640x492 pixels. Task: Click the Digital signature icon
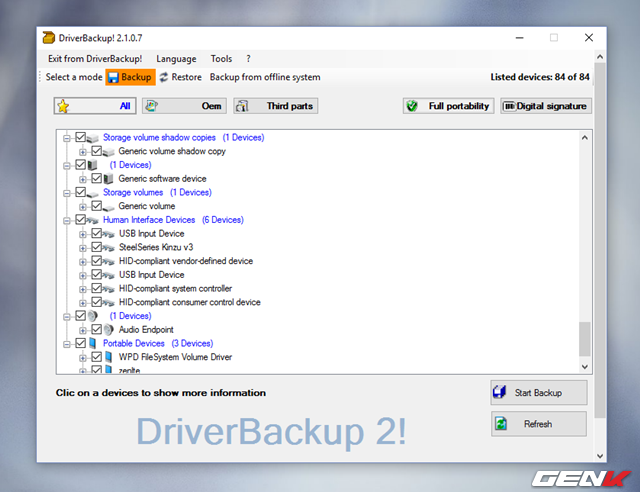[x=509, y=106]
